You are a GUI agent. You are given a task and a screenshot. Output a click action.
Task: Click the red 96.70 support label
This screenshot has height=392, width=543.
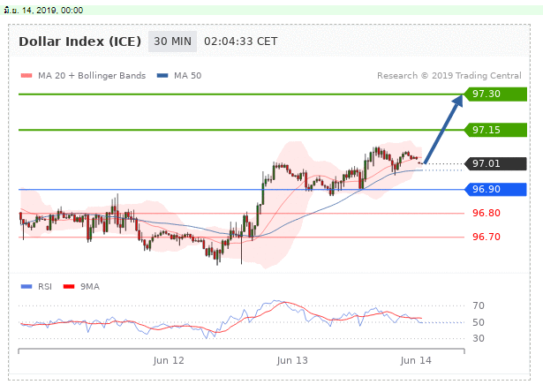pyautogui.click(x=486, y=237)
